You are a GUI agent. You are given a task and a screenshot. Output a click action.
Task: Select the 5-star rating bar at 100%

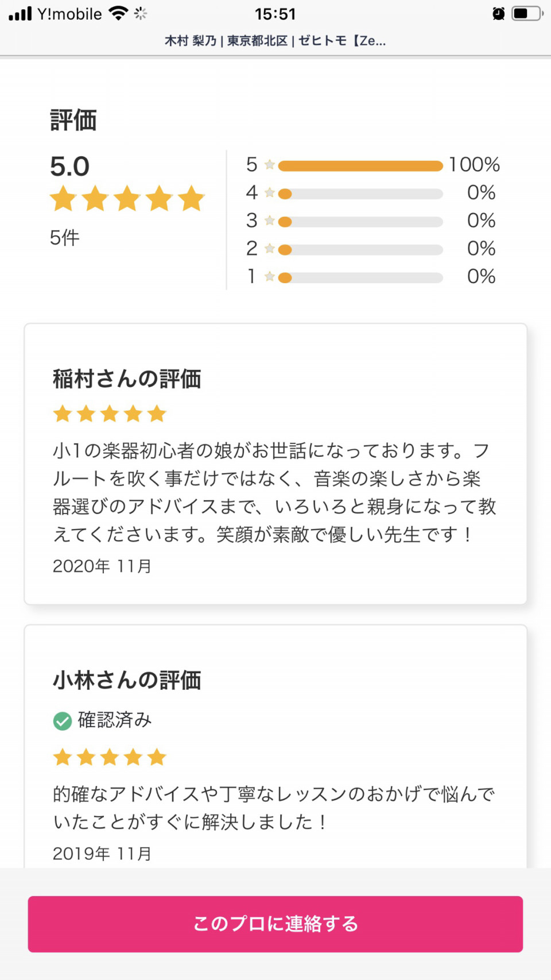pyautogui.click(x=360, y=166)
